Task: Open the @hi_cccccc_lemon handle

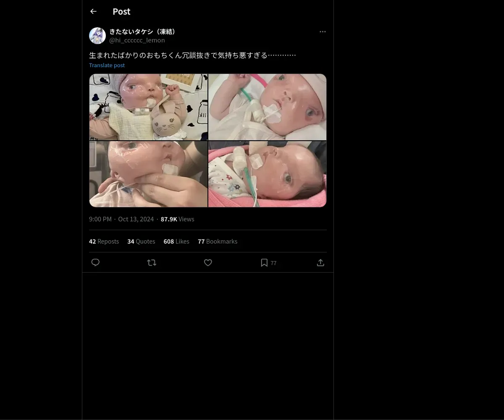Action: (137, 40)
